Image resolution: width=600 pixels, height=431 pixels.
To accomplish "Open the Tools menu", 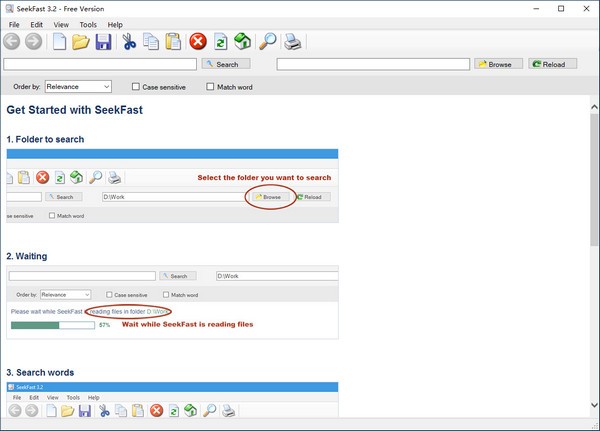I will click(x=88, y=24).
